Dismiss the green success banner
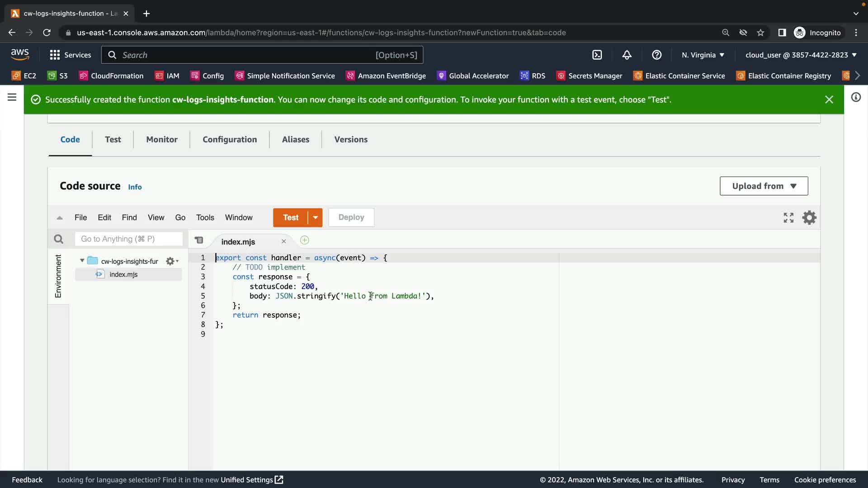868x488 pixels. point(829,99)
